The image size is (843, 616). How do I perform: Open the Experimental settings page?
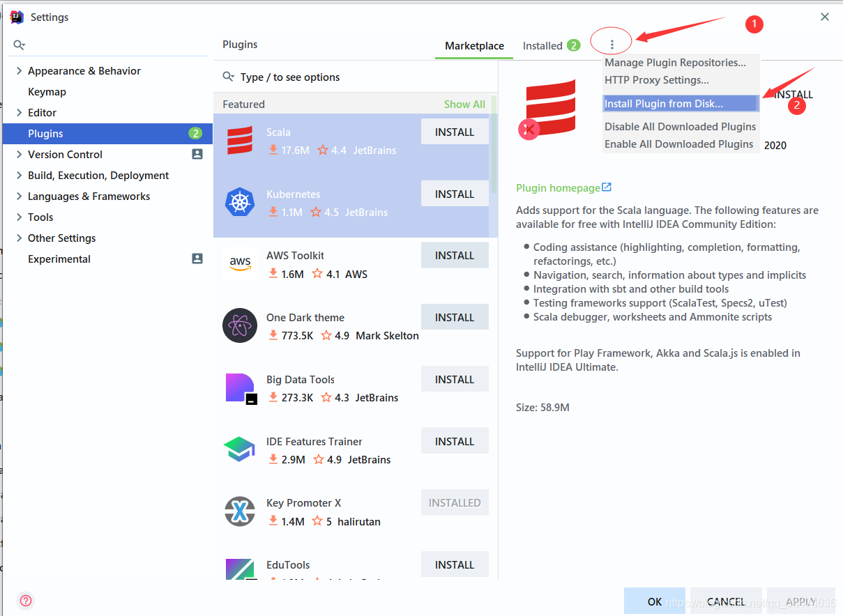pyautogui.click(x=59, y=259)
